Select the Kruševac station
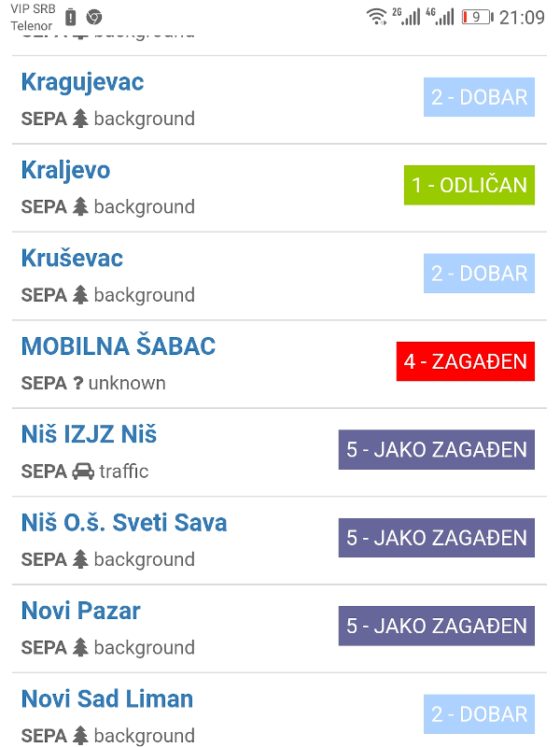This screenshot has width=560, height=747. pyautogui.click(x=75, y=260)
